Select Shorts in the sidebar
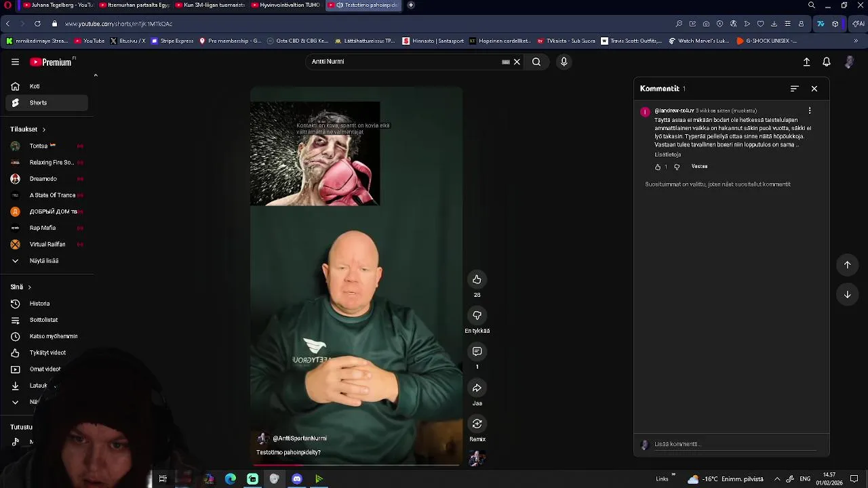 [x=46, y=103]
